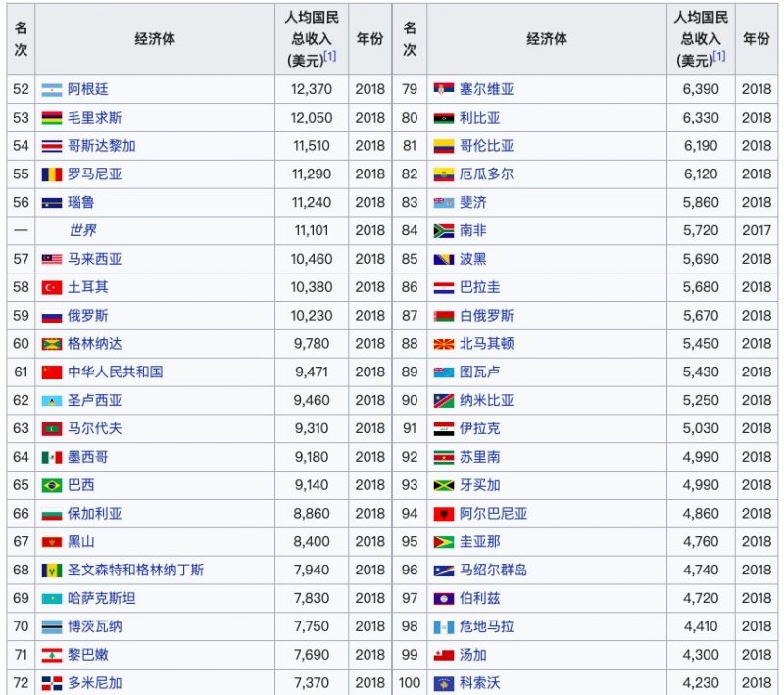Click the Colombia flag beside 哥伦比亚
This screenshot has height=695, width=784.
[444, 146]
